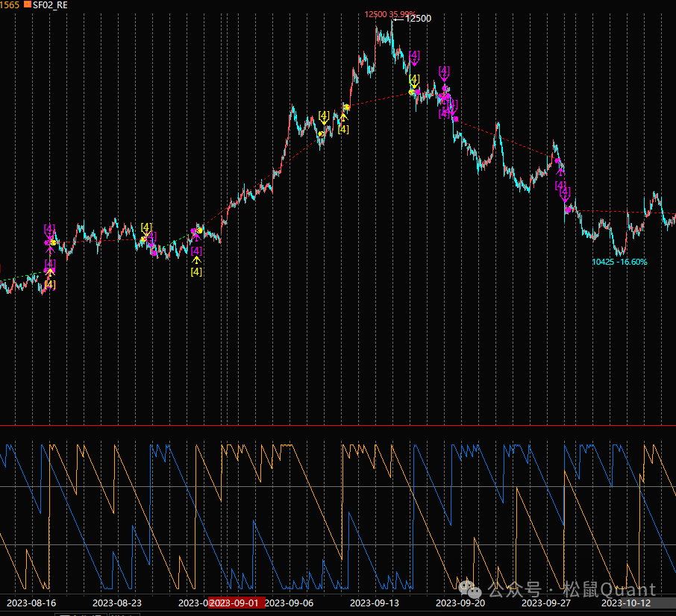Select the SF02_RE indicator label
This screenshot has width=676, height=616.
pos(51,4)
